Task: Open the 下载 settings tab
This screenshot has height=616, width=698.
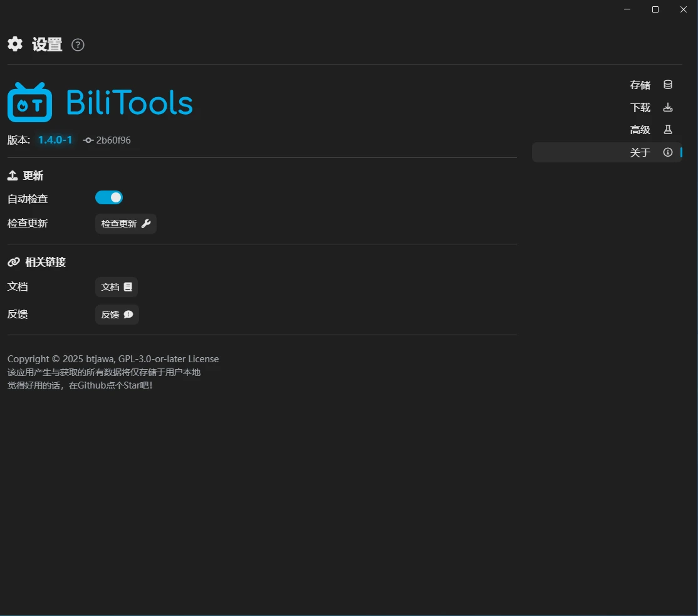Action: tap(640, 108)
